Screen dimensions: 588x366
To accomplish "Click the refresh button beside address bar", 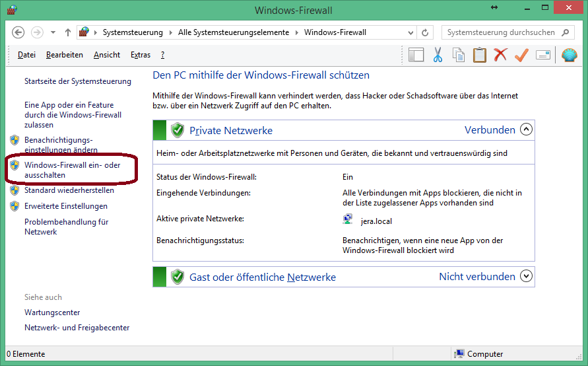I will click(426, 32).
